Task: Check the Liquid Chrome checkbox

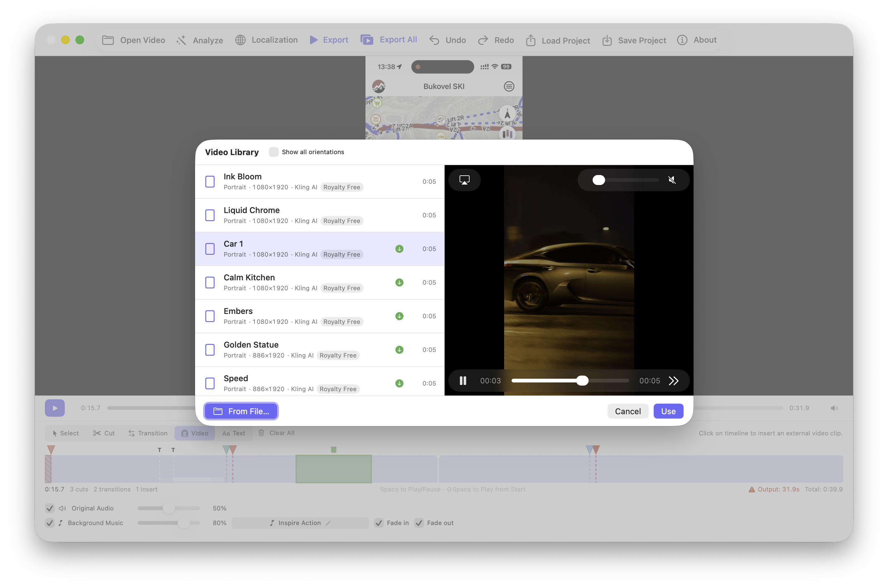Action: [210, 215]
